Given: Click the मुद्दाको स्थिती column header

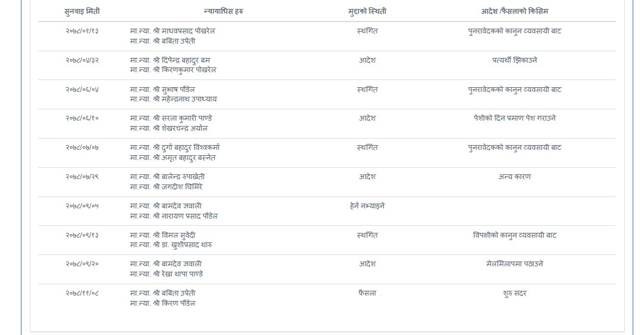Looking at the screenshot, I should click(367, 11).
